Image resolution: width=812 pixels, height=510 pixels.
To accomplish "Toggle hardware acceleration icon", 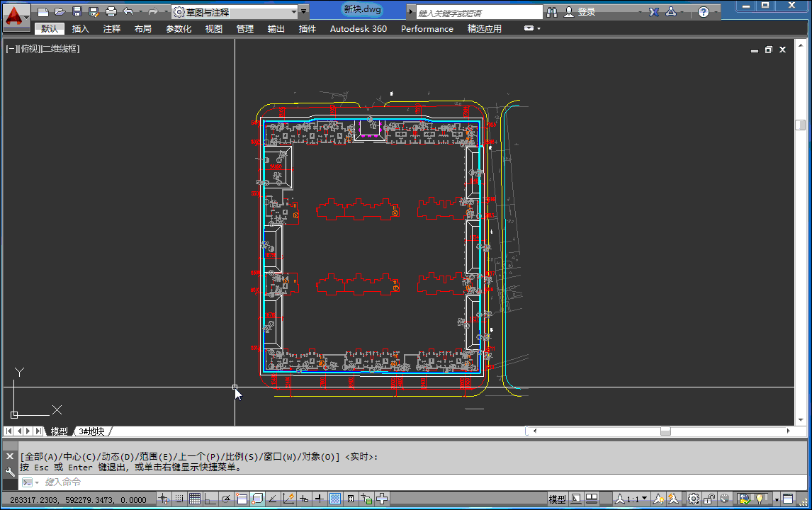I will pos(724,499).
